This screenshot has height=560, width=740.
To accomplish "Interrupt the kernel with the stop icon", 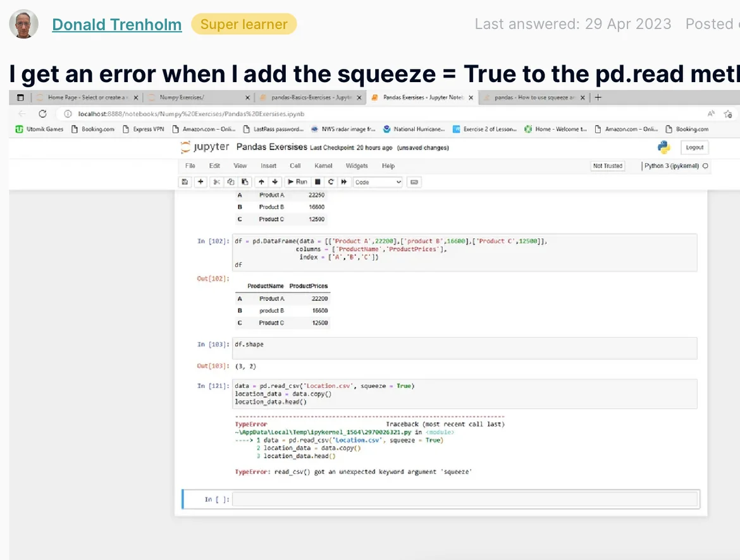I will click(318, 182).
